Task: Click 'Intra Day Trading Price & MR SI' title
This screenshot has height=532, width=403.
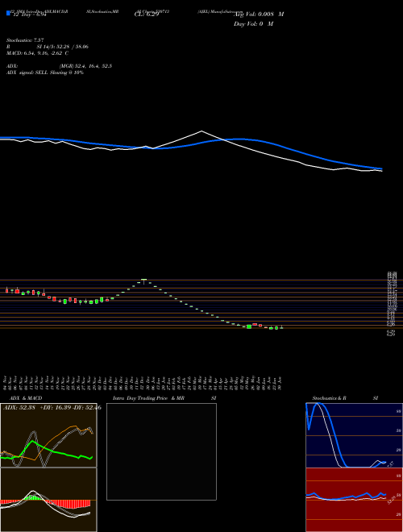Action: [164, 398]
